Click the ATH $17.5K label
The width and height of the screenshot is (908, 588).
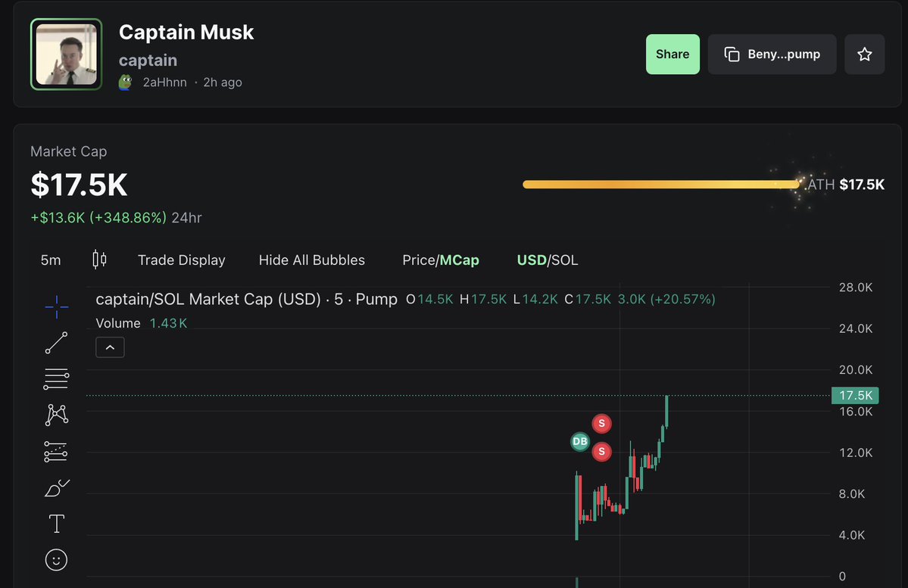846,185
